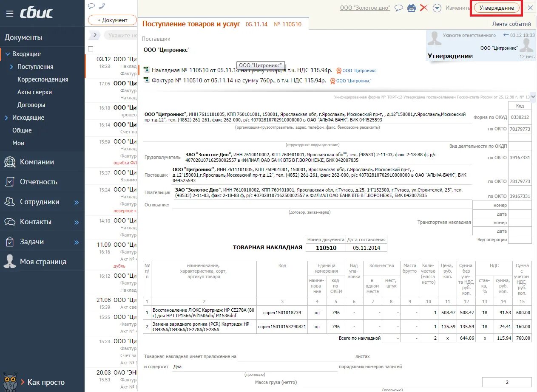Open the chat bubble icon above document list
Image resolution: width=537 pixels, height=392 pixels.
click(x=91, y=6)
